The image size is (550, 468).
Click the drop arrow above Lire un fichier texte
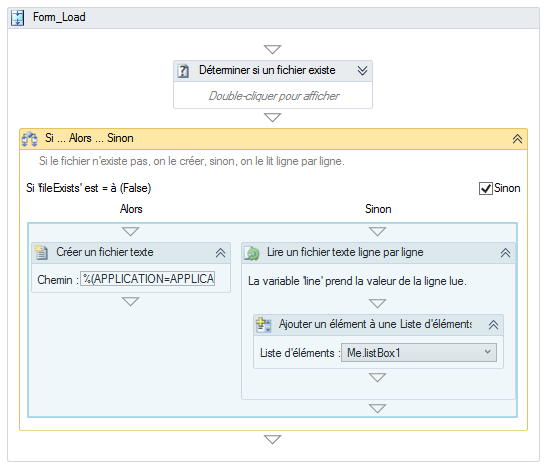click(x=377, y=232)
